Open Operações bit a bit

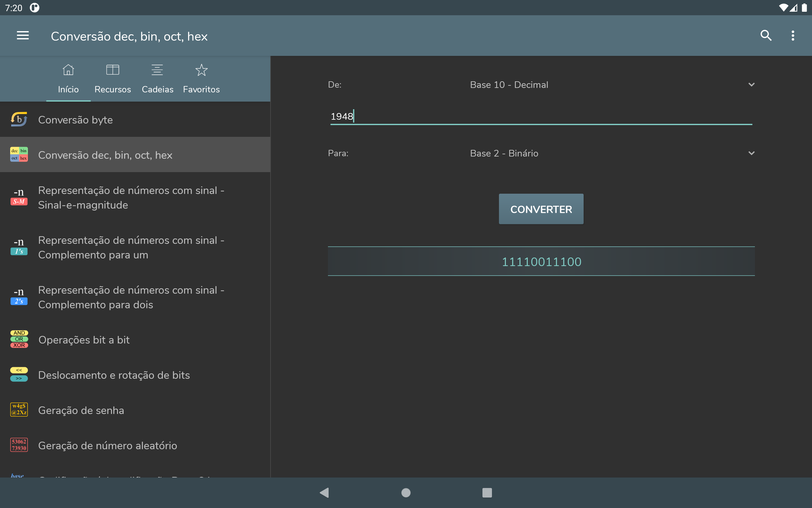(135, 339)
